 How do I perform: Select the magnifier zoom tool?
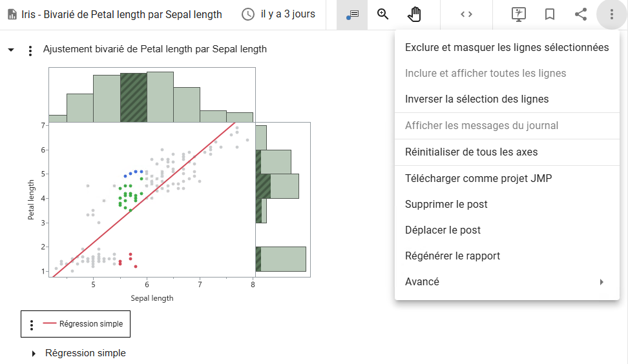point(383,14)
